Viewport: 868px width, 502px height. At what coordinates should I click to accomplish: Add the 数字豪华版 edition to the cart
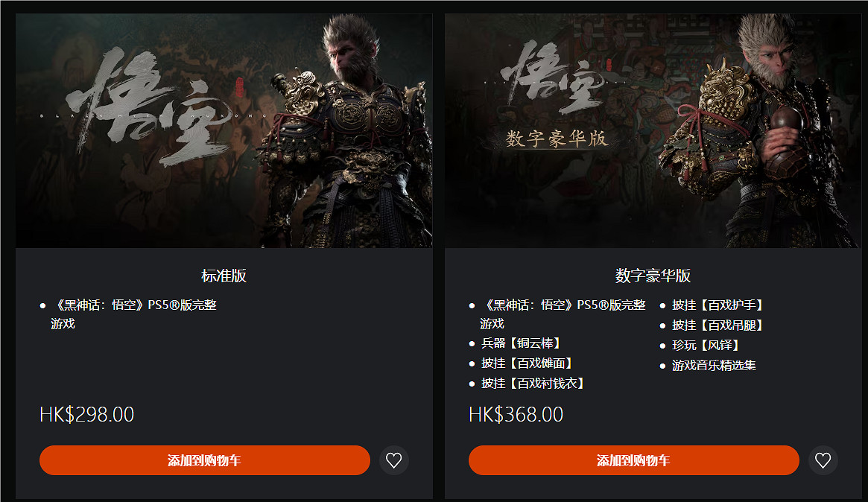point(633,460)
